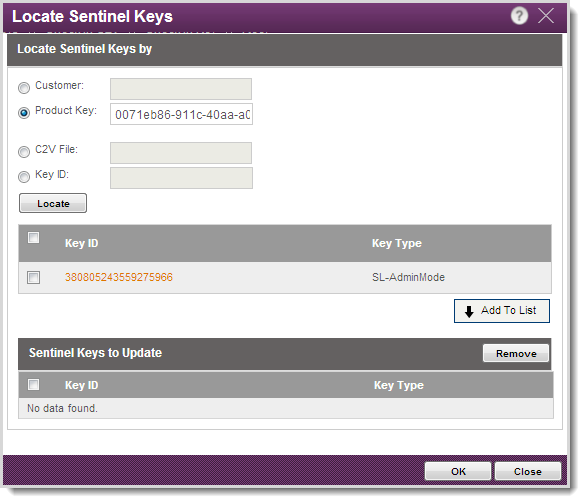585x503 pixels.
Task: Select the Customer radio button
Action: [24, 88]
